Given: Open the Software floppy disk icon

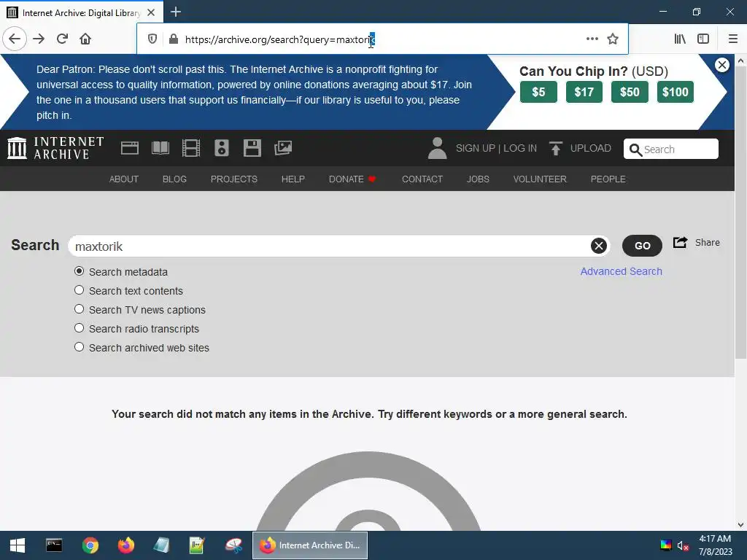Looking at the screenshot, I should (x=252, y=148).
